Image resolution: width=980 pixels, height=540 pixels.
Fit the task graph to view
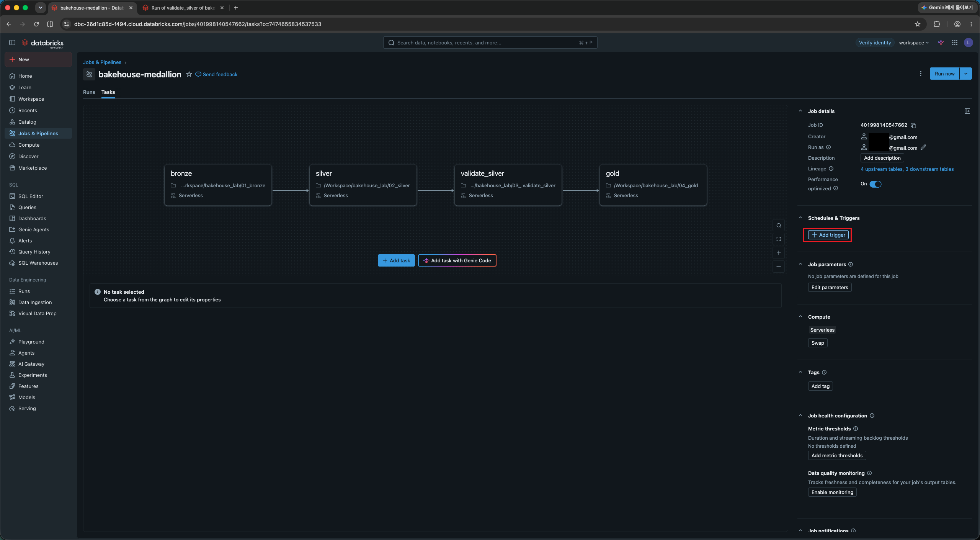click(x=779, y=239)
